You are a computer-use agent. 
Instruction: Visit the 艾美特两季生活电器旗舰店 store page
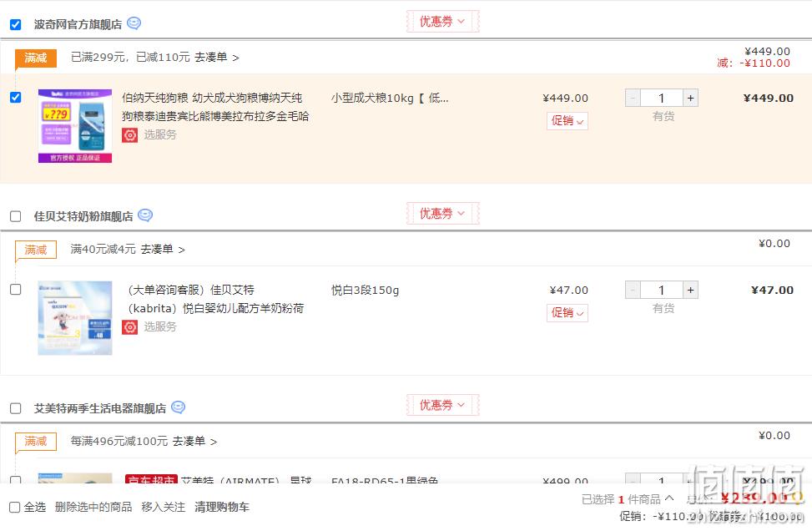coord(100,408)
